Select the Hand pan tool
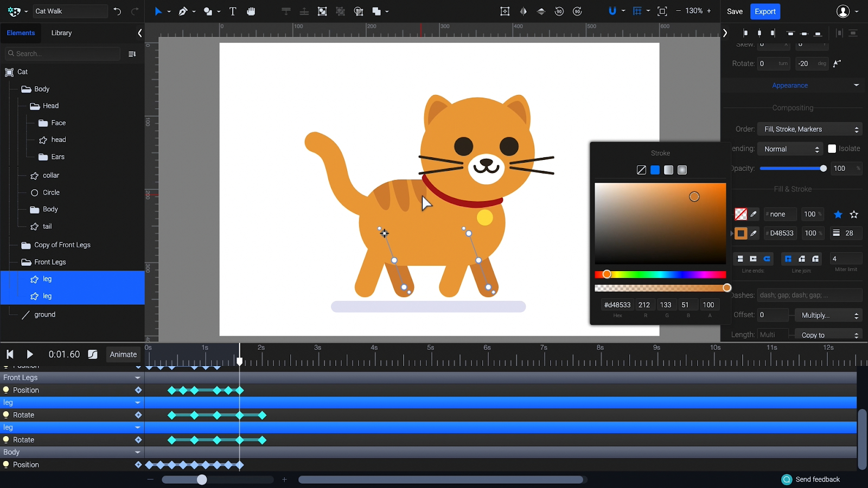Viewport: 868px width, 488px height. [x=251, y=11]
